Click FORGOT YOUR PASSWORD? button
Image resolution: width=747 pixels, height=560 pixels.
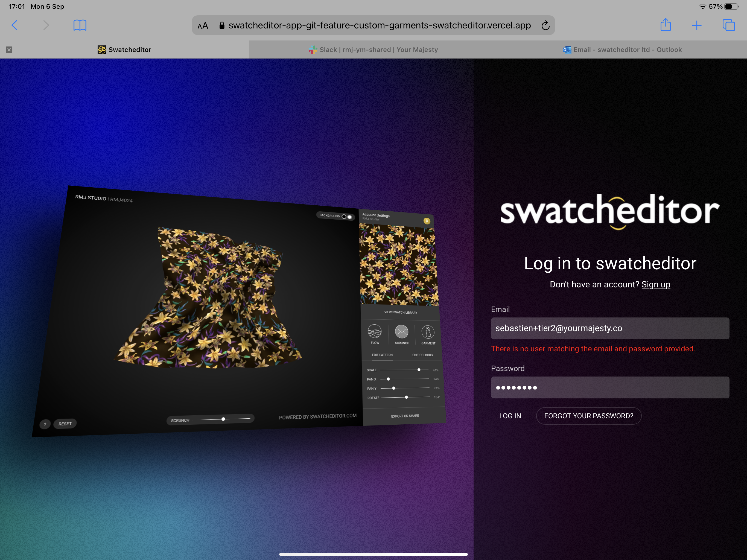pyautogui.click(x=589, y=416)
